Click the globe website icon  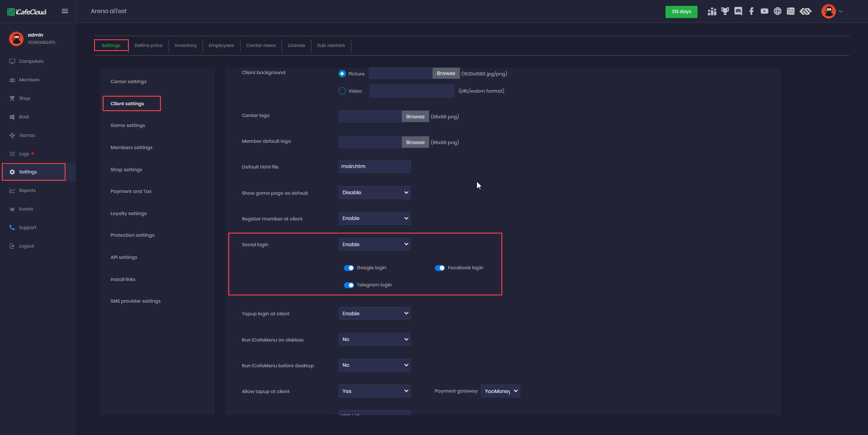pos(778,11)
